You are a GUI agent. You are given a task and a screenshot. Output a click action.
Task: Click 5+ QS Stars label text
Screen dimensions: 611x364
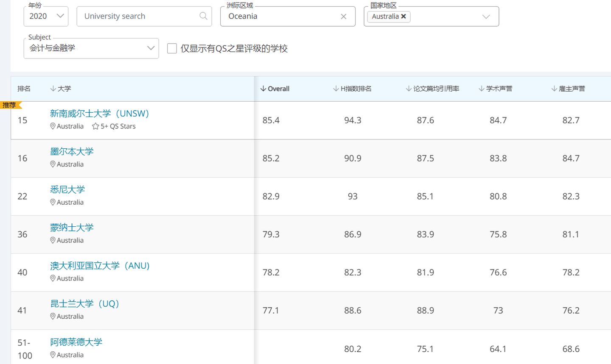point(118,126)
